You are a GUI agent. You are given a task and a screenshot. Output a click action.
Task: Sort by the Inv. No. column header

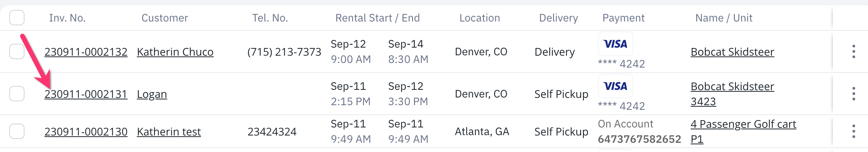[x=67, y=18]
